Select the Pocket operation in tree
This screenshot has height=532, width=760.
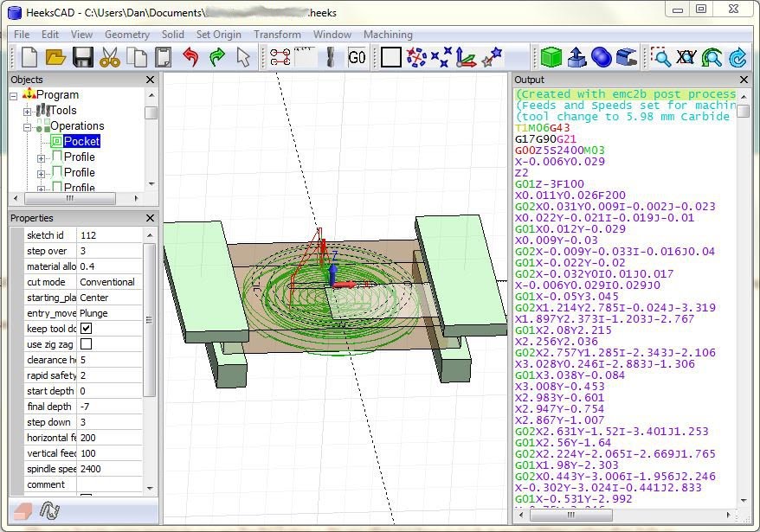(81, 141)
